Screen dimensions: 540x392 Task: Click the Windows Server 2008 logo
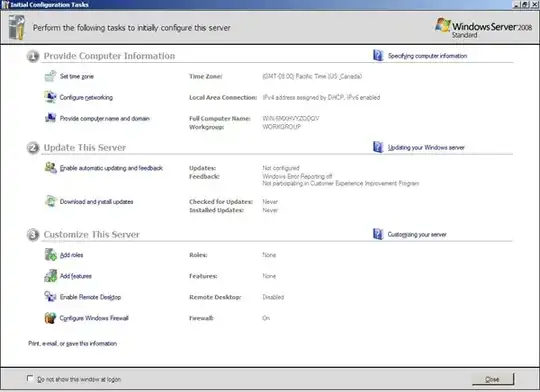(484, 28)
